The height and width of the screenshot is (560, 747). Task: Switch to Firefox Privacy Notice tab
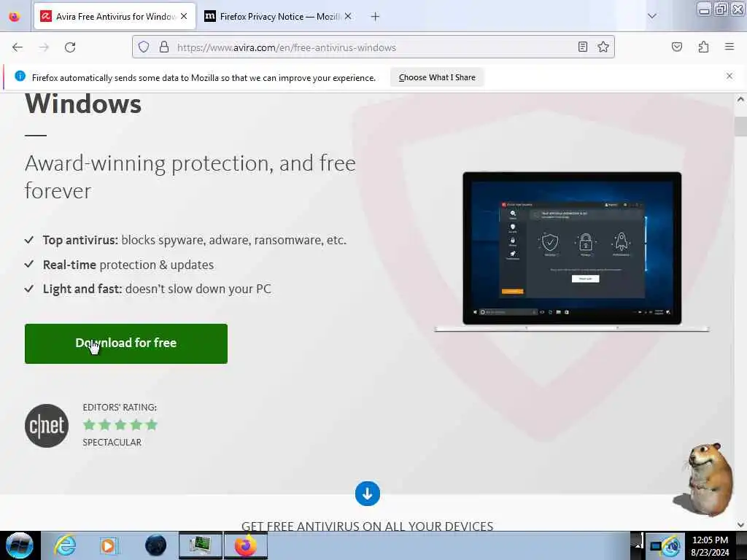point(278,17)
